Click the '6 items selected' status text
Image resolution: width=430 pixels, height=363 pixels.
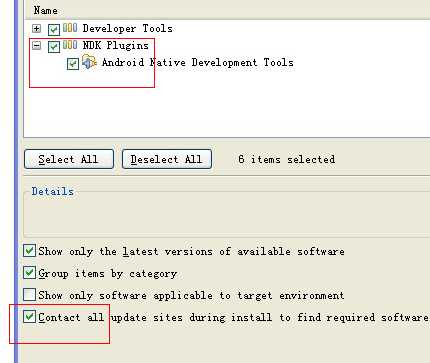pos(287,159)
